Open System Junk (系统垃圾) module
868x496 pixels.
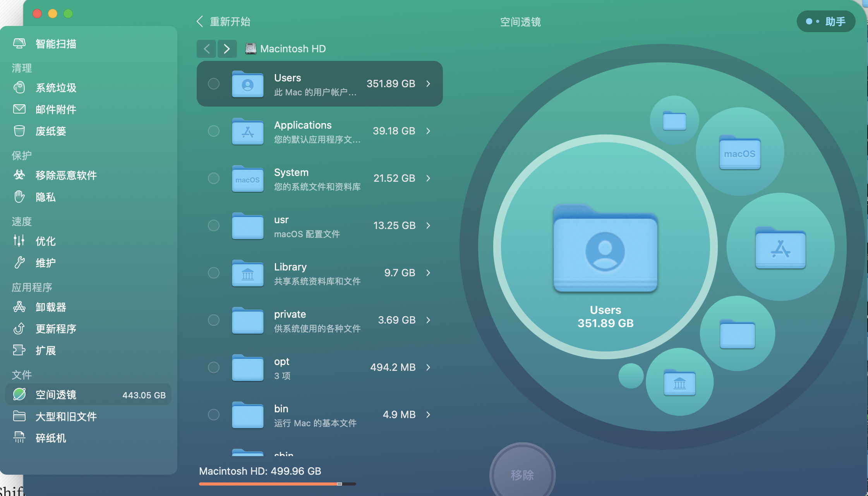coord(55,88)
